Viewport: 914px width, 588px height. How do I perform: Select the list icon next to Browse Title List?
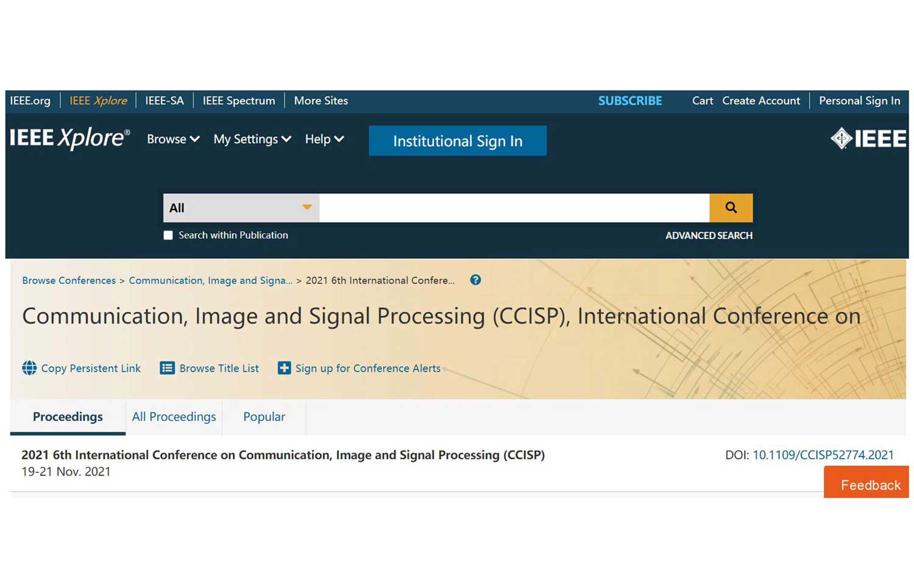167,367
